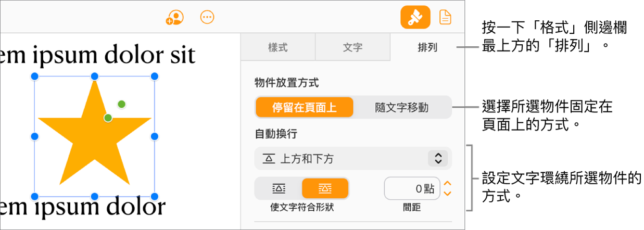Increase spacing with the up stepper arrow
This screenshot has width=644, height=230.
tap(446, 184)
